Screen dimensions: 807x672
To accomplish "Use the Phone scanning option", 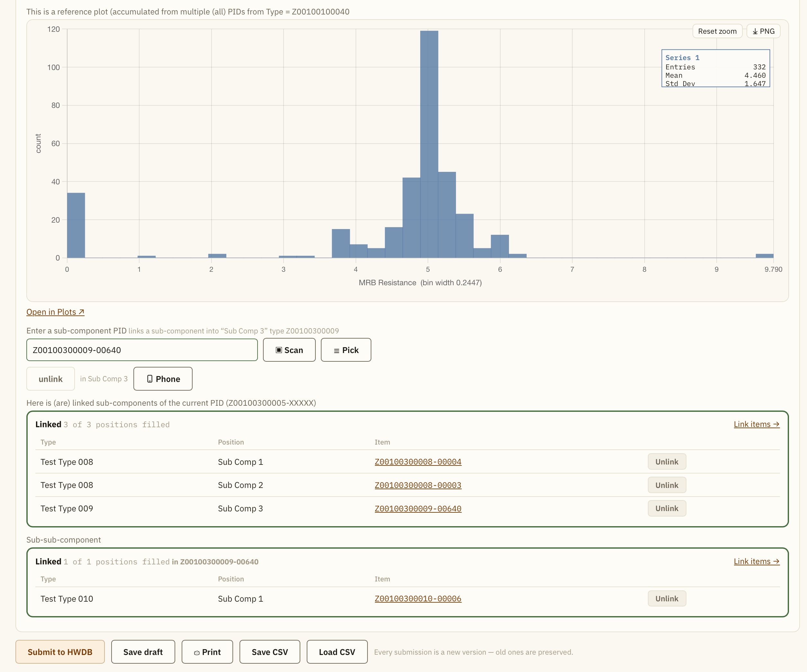I will click(x=163, y=379).
